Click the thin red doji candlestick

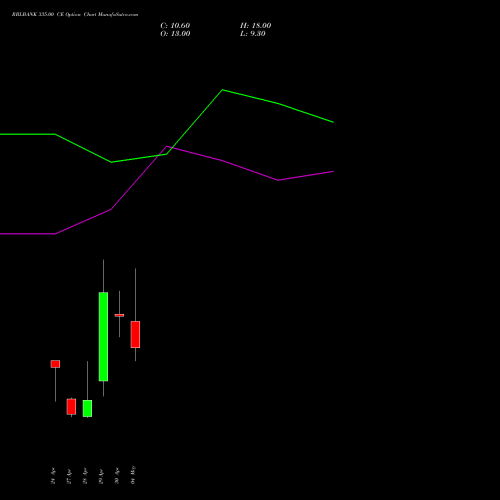coord(119,315)
